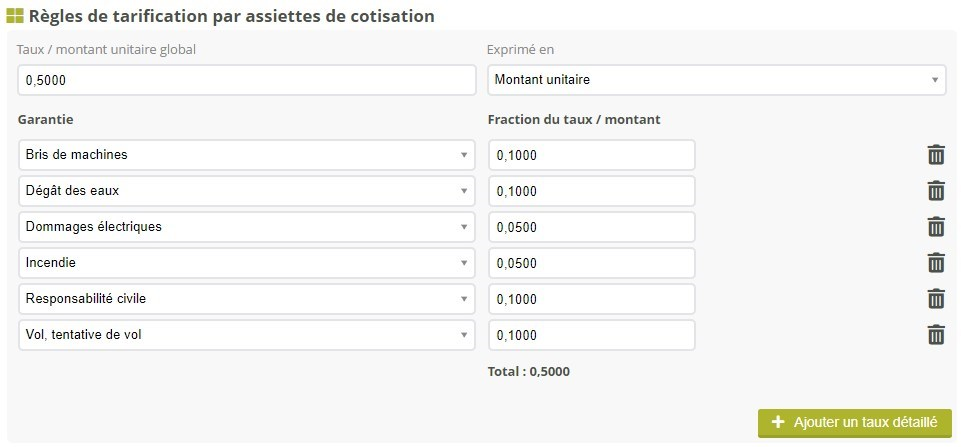Screen dimensions: 961x447
Task: Delete the Dégât des eaux row
Action: (x=936, y=191)
